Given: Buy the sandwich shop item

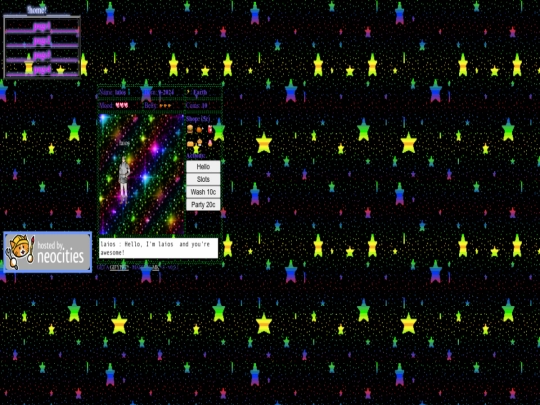Looking at the screenshot, I should (190, 143).
